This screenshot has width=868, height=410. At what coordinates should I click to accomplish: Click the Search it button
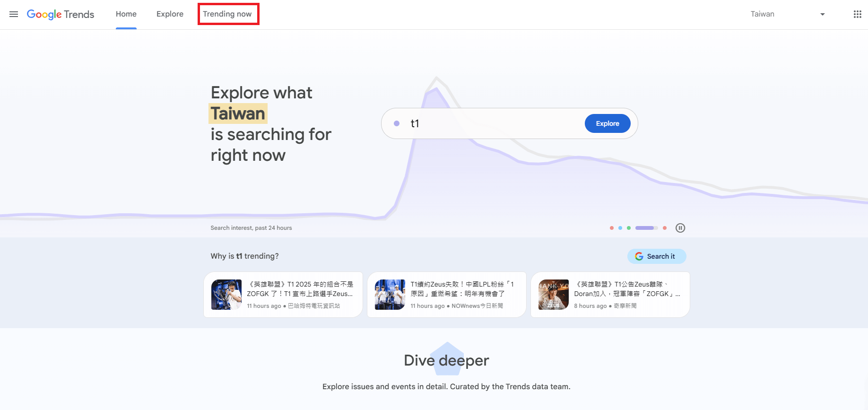coord(657,256)
